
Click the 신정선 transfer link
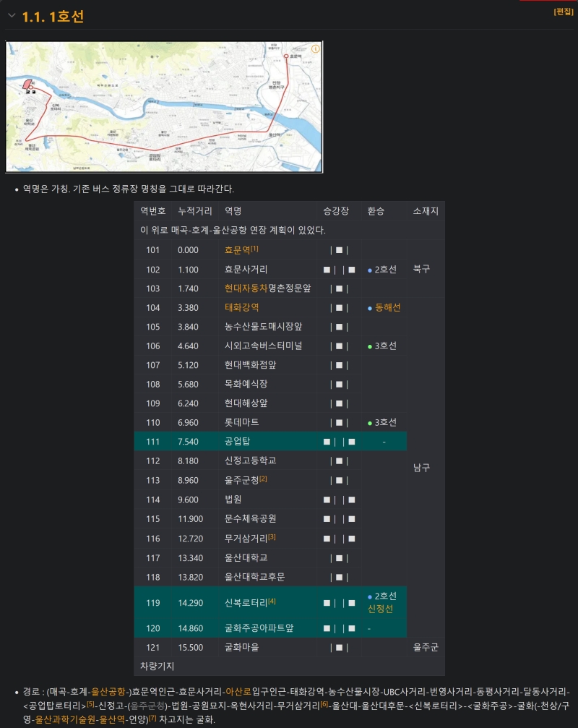point(380,609)
